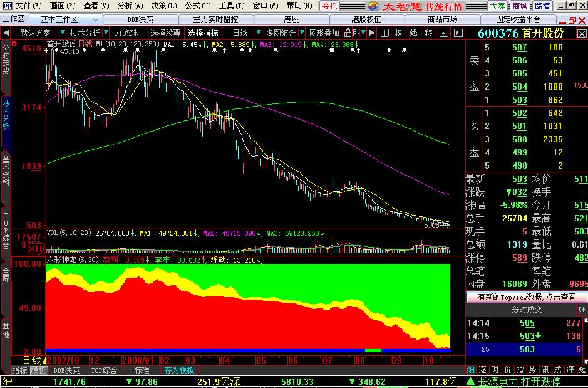Open the 公式(U) menu
The height and width of the screenshot is (388, 588).
coord(198,6)
